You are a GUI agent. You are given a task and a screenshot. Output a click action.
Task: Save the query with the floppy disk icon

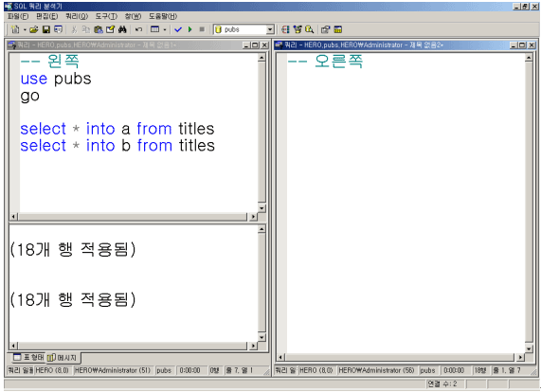46,29
